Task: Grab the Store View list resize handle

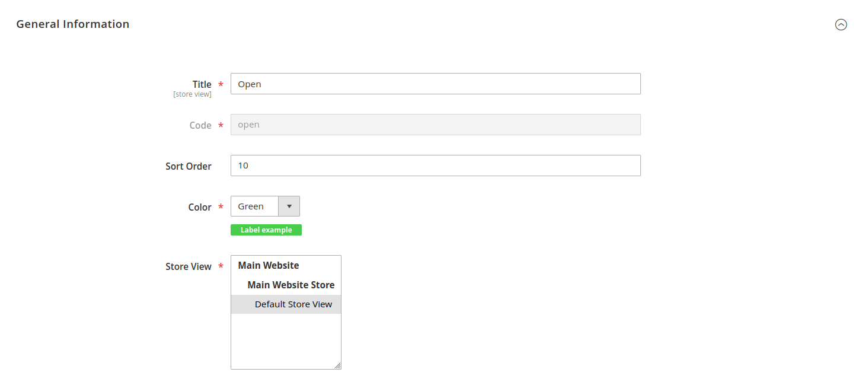Action: [x=337, y=365]
